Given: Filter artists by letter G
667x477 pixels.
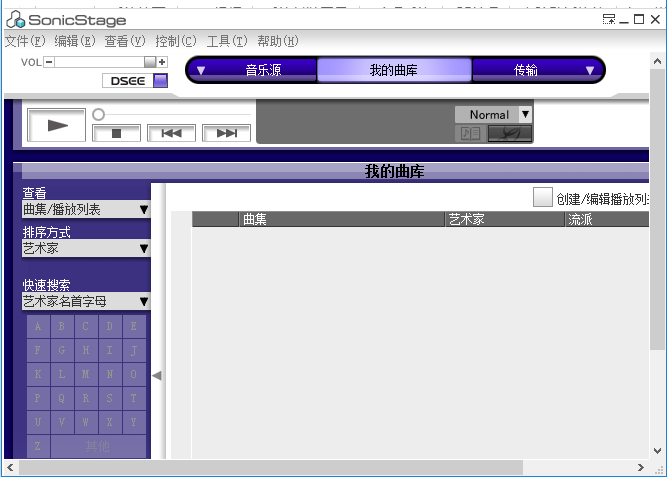Looking at the screenshot, I should pos(62,350).
